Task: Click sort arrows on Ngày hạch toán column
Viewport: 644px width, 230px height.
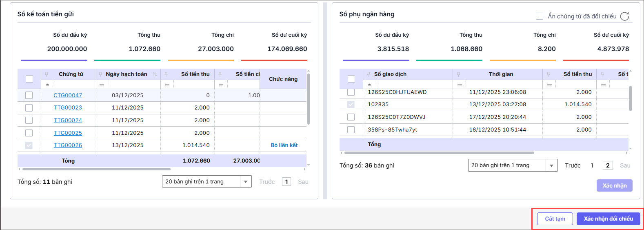Action: click(x=155, y=74)
